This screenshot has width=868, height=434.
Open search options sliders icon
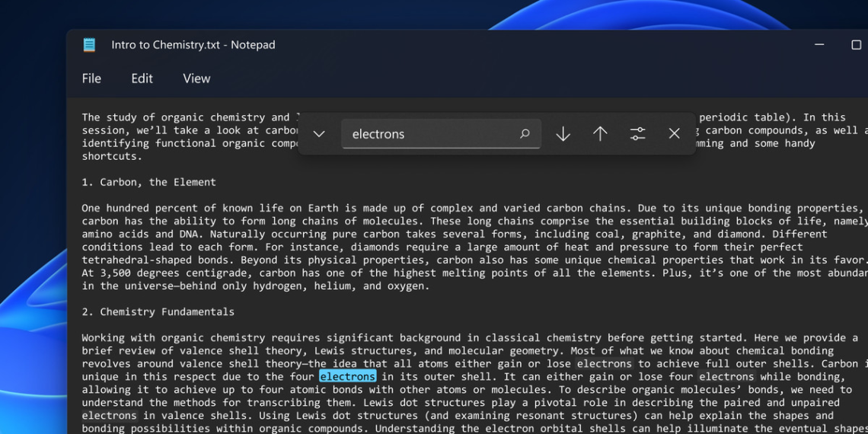[x=638, y=134]
